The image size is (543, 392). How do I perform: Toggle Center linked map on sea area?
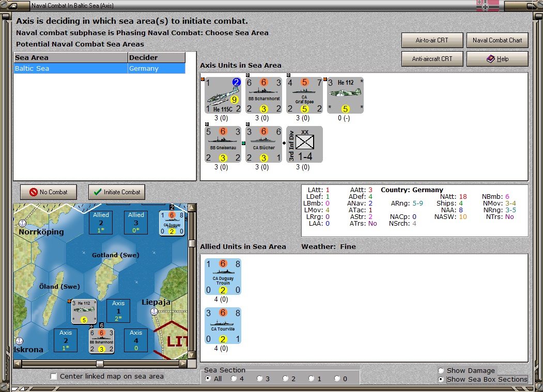pyautogui.click(x=54, y=377)
